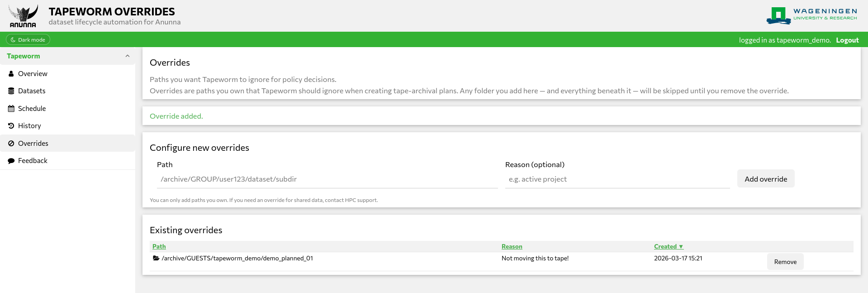Click the Schedule calendar icon

(x=11, y=109)
